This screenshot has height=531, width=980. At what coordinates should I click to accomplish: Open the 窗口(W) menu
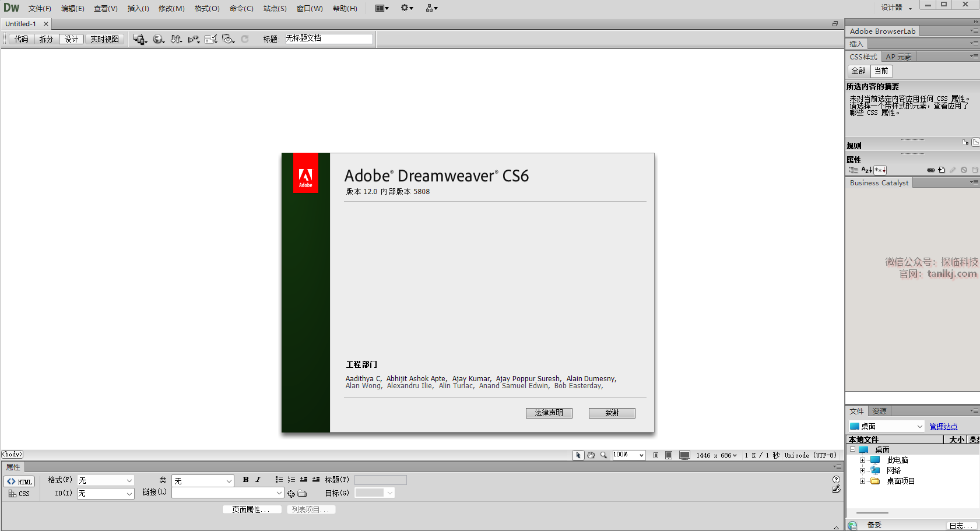[310, 8]
